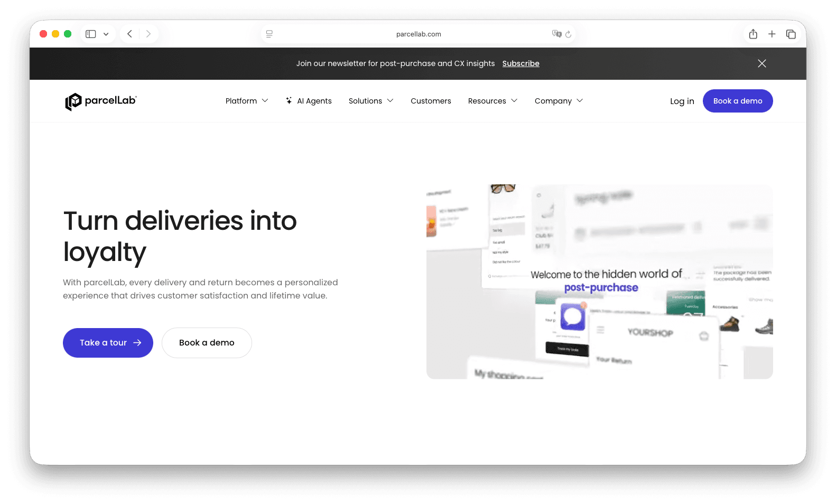The image size is (836, 504).
Task: Go back with the browser back arrow
Action: pos(129,34)
